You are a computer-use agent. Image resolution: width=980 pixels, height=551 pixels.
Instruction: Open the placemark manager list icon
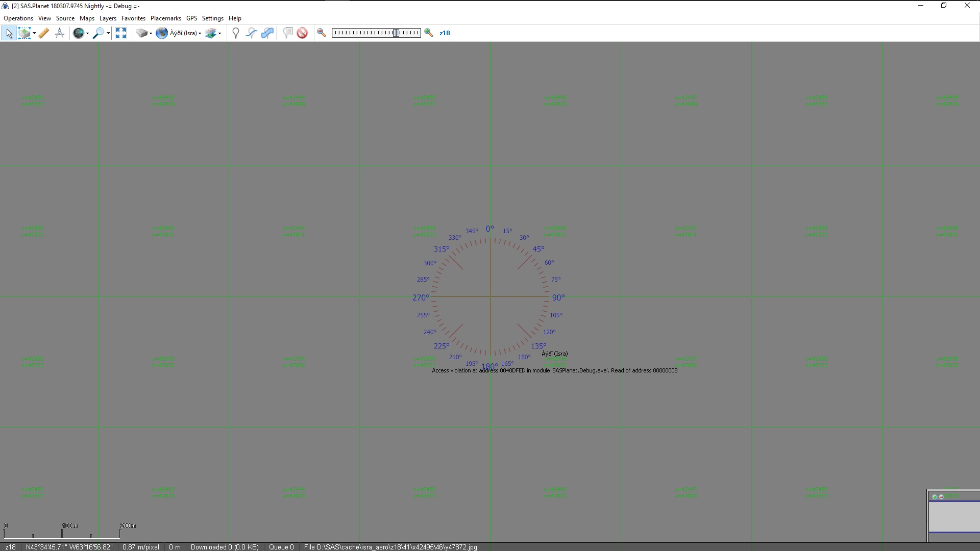click(288, 33)
